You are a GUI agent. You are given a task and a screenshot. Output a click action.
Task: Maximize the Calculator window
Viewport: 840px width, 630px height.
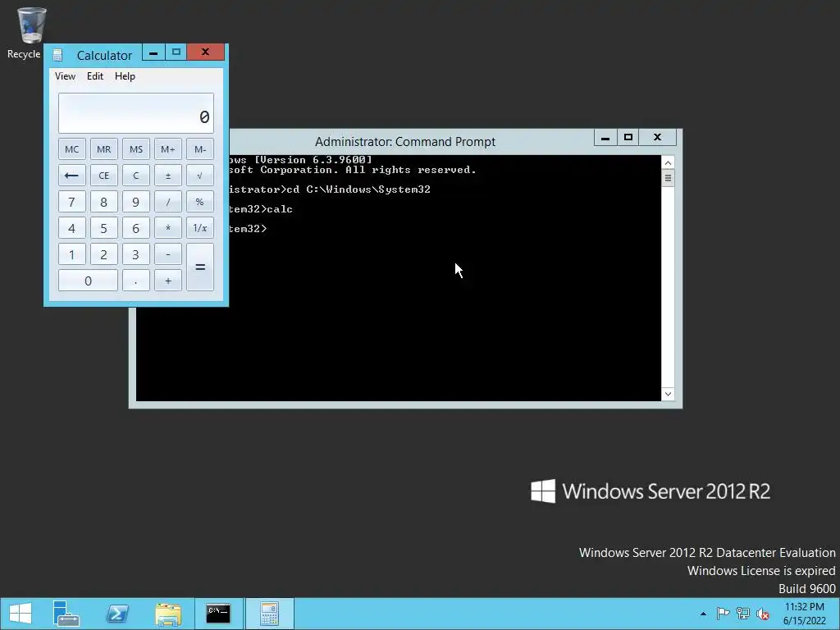pos(176,52)
